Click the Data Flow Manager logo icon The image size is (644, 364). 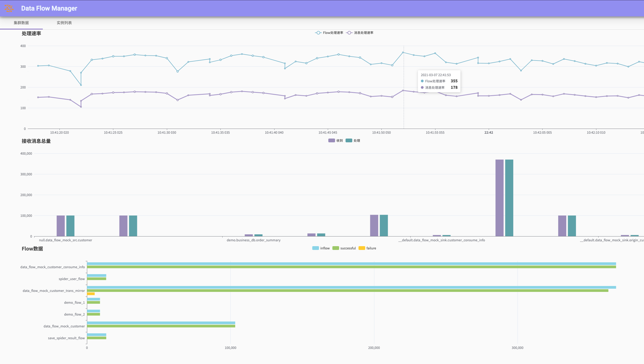tap(9, 8)
